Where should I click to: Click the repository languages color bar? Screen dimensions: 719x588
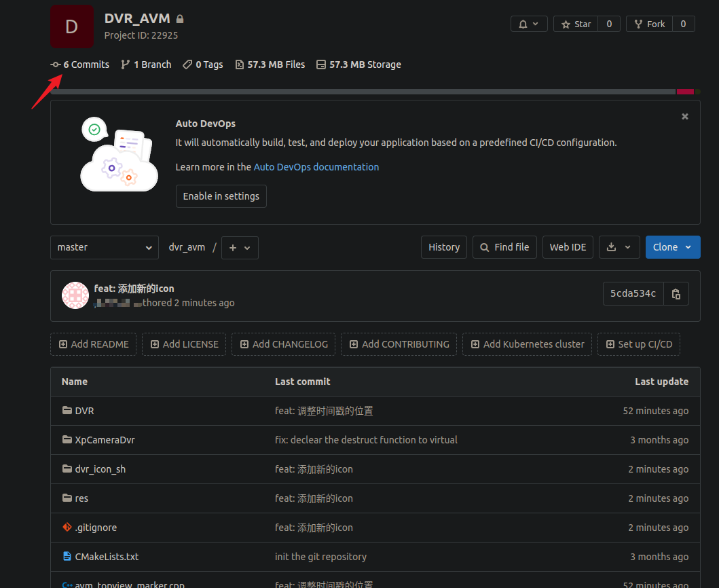(375, 92)
